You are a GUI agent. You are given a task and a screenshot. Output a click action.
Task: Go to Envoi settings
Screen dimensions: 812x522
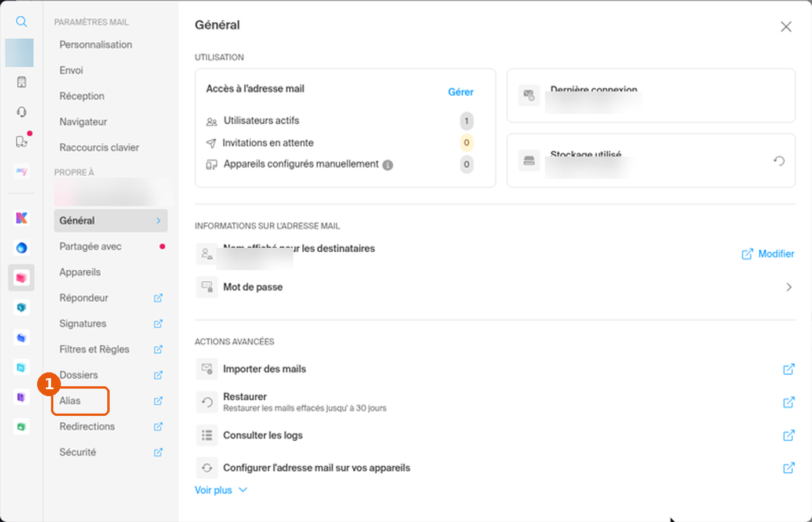(x=71, y=70)
